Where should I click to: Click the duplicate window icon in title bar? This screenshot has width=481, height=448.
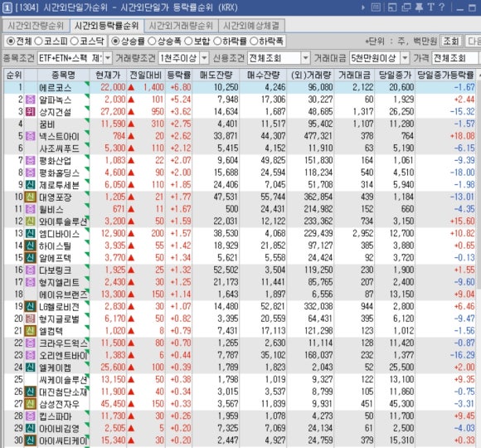(x=406, y=7)
